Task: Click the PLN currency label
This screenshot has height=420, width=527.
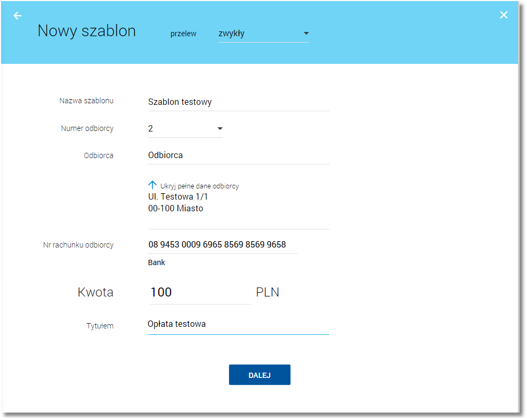Action: point(267,292)
